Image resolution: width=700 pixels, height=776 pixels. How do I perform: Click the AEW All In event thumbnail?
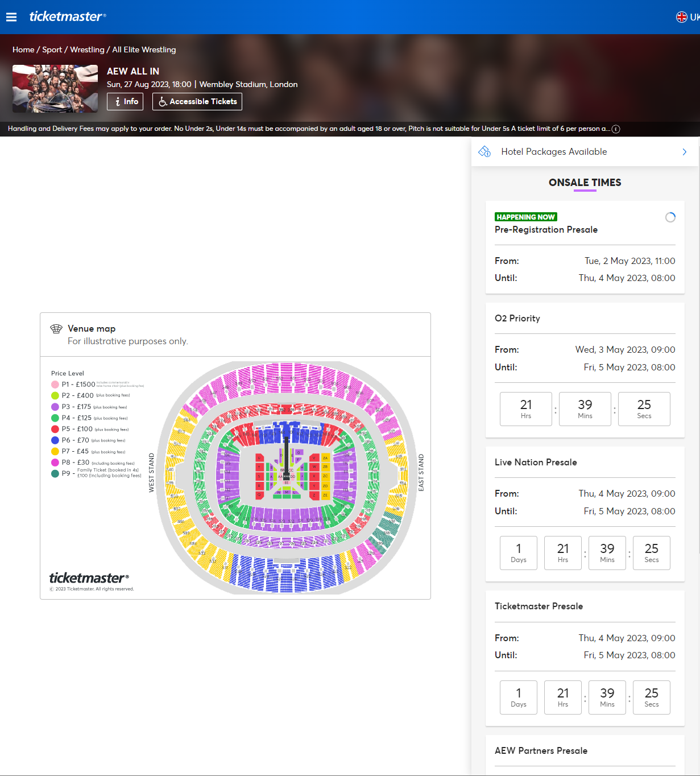click(55, 89)
